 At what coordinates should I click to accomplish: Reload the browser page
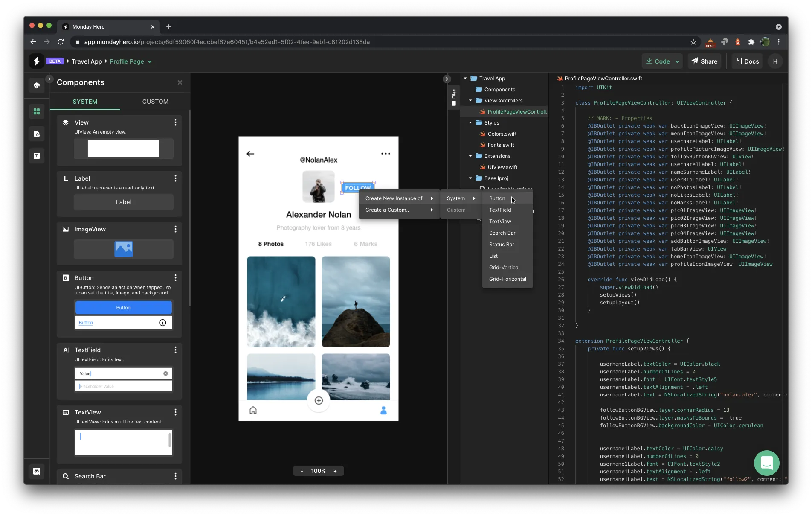point(61,42)
